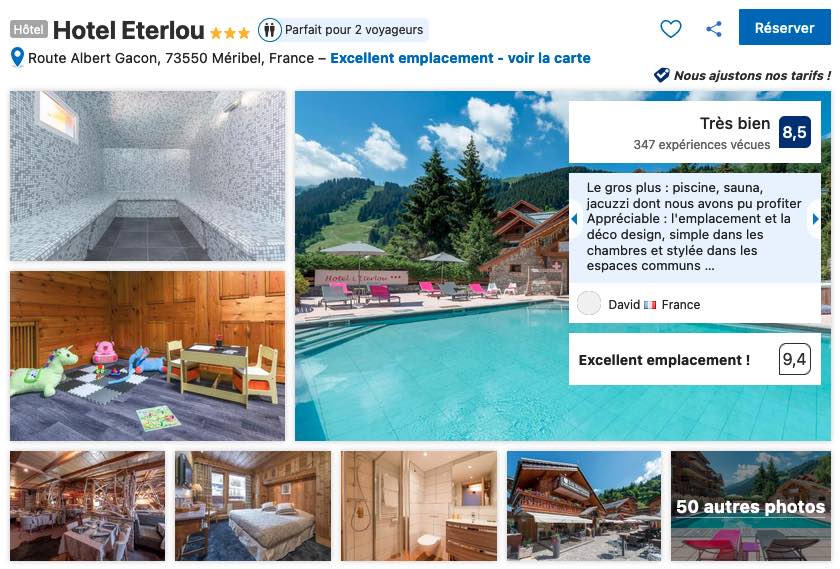Open 'Excellent emplacement - voir la carte' link
The height and width of the screenshot is (569, 840).
(x=460, y=58)
